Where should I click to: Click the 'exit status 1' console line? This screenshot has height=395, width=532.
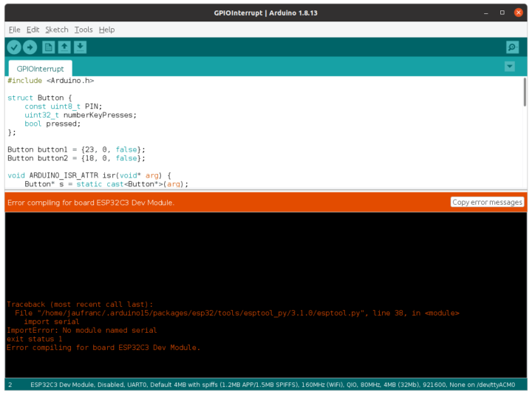34,339
